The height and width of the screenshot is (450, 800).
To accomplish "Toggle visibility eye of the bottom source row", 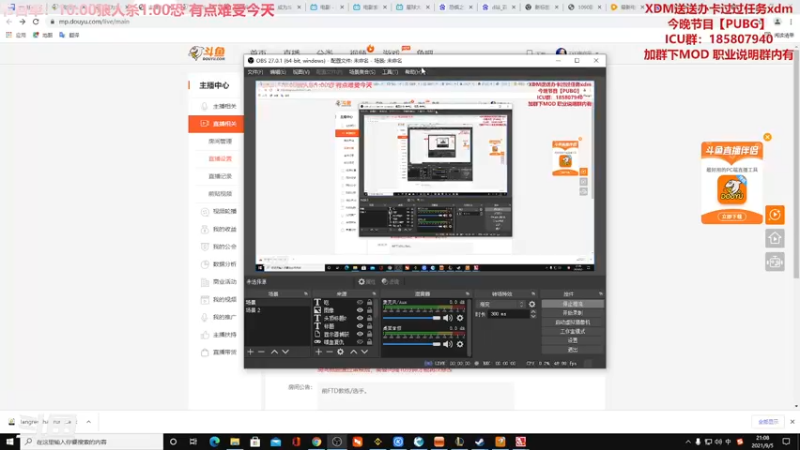I will click(x=360, y=342).
